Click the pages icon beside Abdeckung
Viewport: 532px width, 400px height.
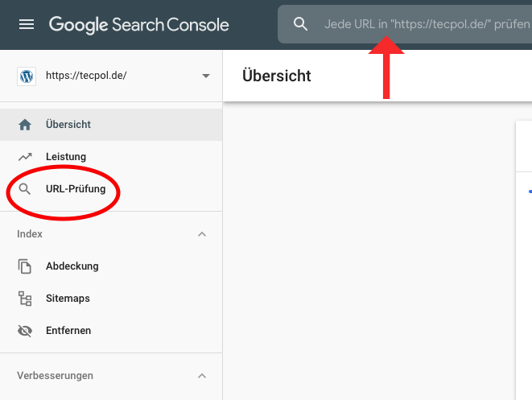[25, 266]
